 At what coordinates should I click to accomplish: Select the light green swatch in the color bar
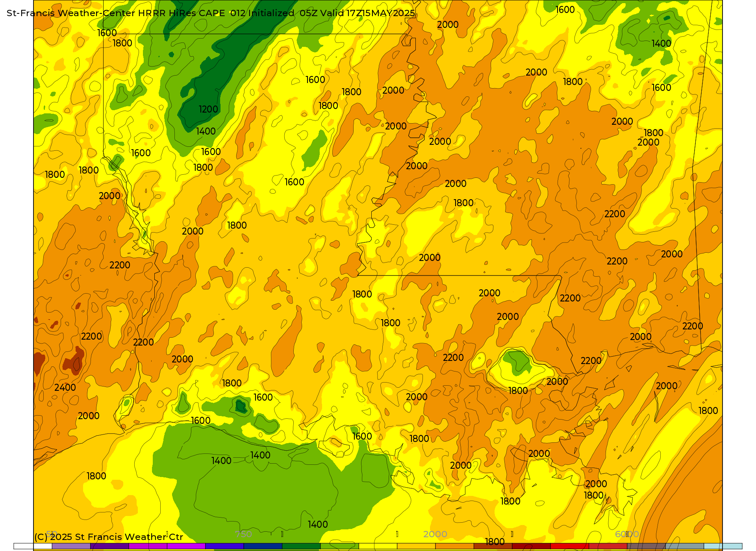tap(339, 546)
